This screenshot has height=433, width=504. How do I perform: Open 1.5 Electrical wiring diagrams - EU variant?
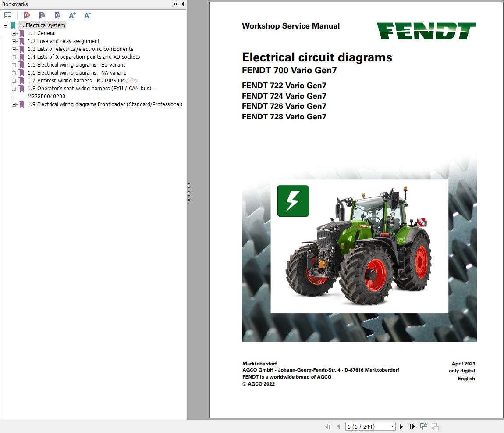[77, 64]
